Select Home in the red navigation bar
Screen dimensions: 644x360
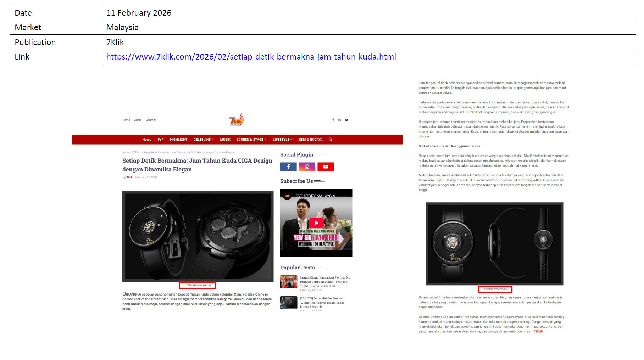(147, 140)
